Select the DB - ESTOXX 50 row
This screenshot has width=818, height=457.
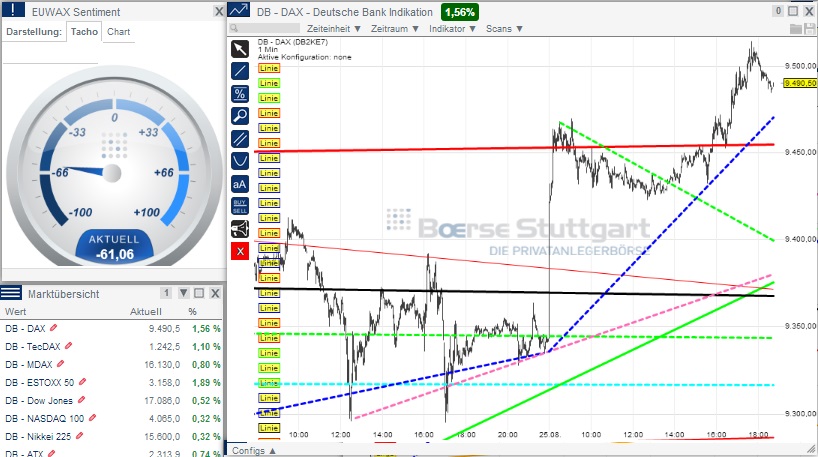pos(112,382)
